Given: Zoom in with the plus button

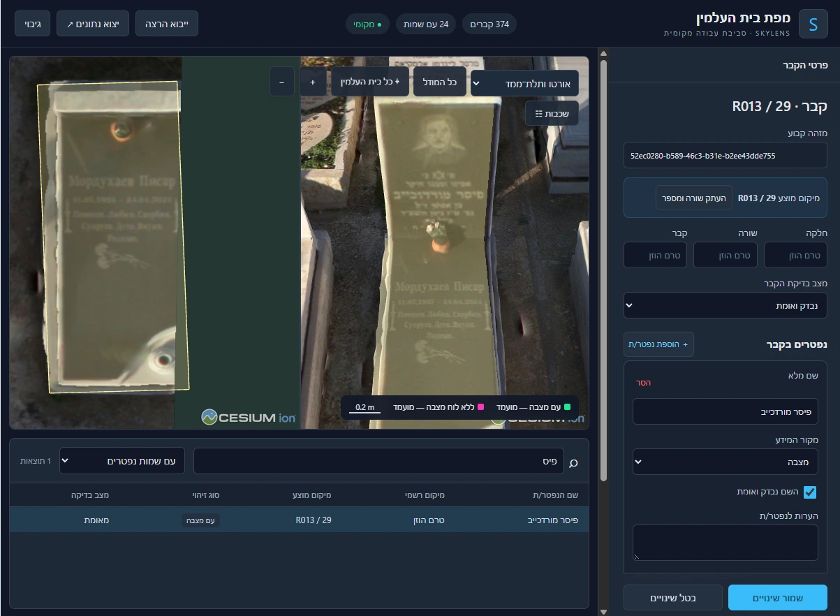Looking at the screenshot, I should coord(312,82).
